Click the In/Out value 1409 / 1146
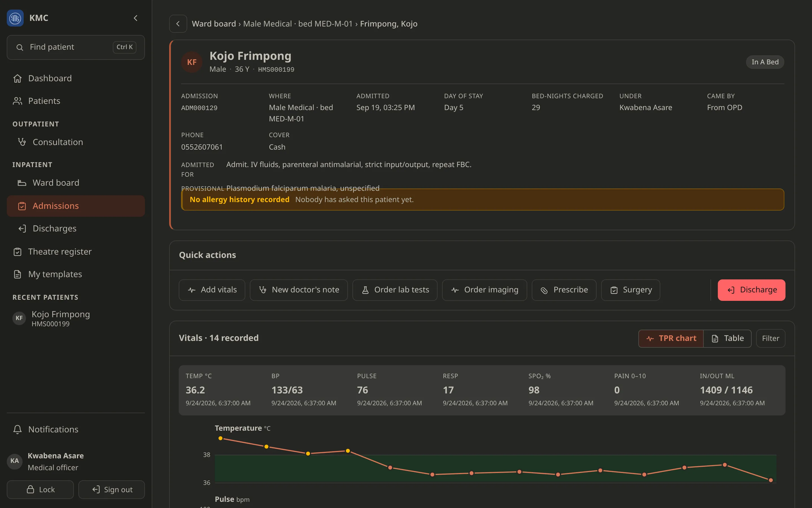 pyautogui.click(x=727, y=390)
